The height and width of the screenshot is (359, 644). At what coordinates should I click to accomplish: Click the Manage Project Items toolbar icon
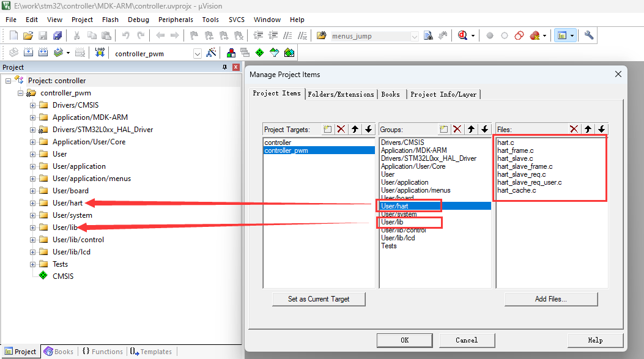230,53
